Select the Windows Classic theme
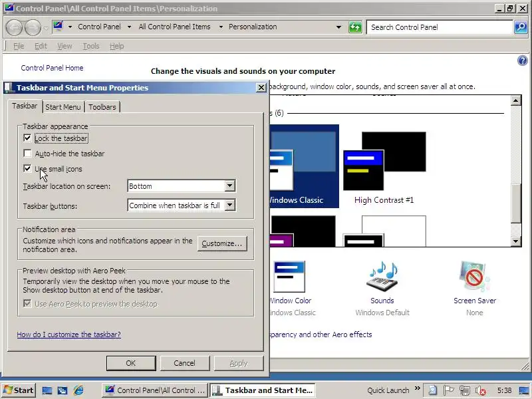Viewport: 532px width, 399px height. [x=304, y=166]
